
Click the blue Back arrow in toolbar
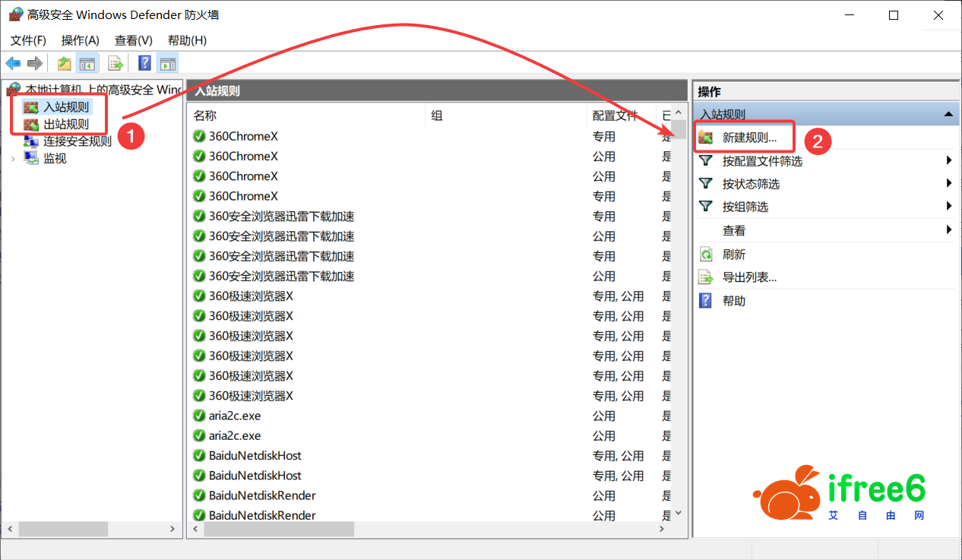point(13,63)
